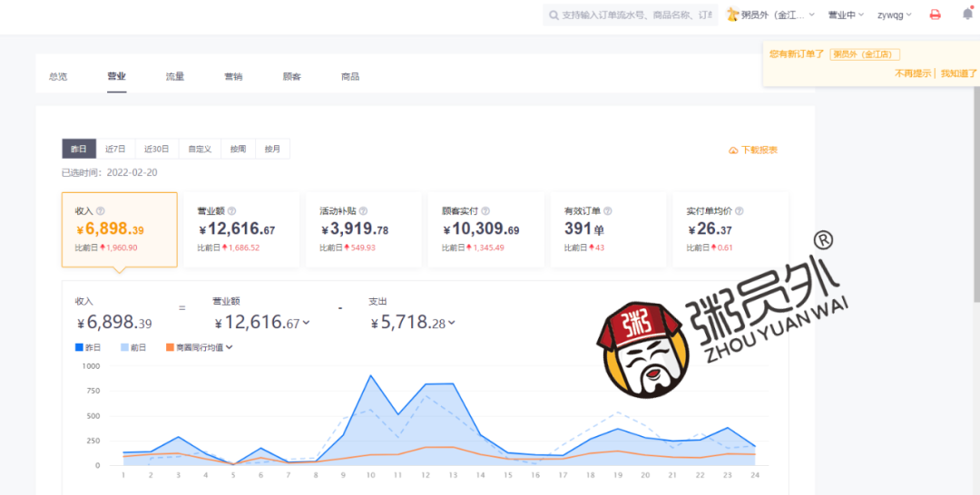Show help for 活动补贴 card
Screen dimensions: 980x495
[363, 211]
